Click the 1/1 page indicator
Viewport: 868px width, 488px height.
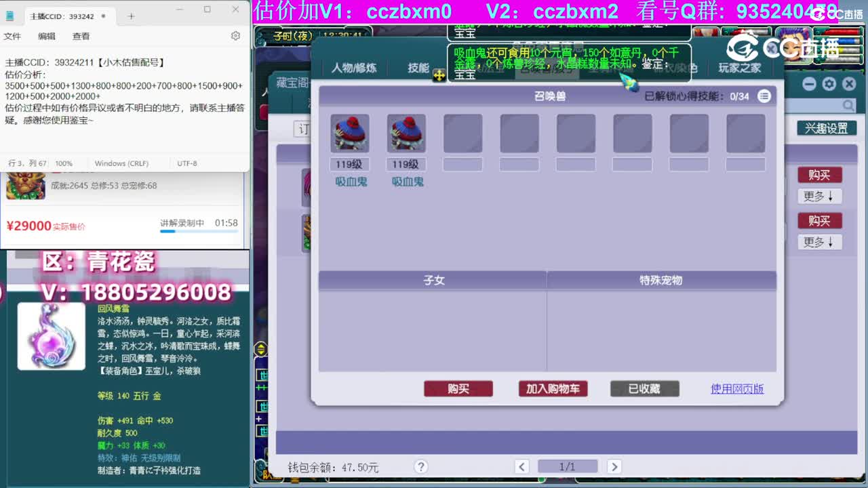click(x=568, y=466)
